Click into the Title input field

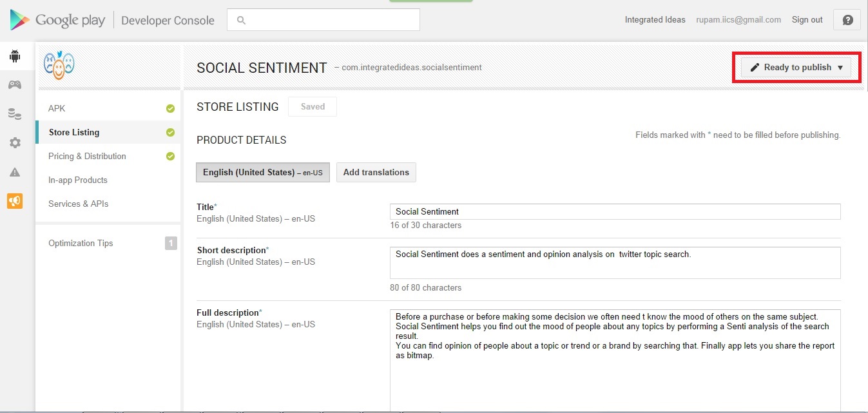[615, 211]
